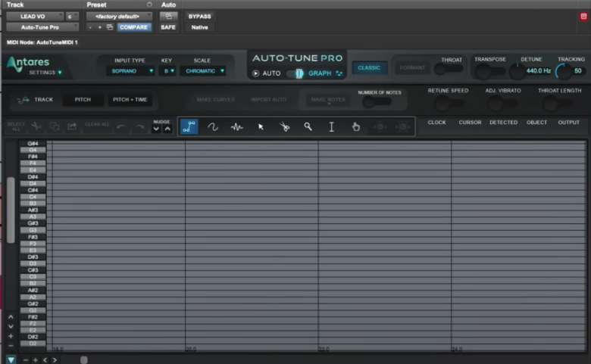Click the blue triangle at bottom left

click(11, 360)
